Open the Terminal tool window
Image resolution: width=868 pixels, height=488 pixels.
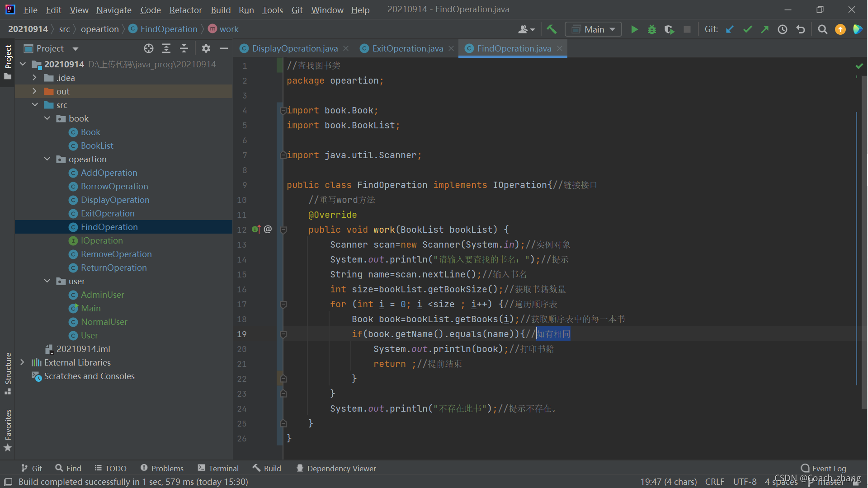[x=218, y=469]
